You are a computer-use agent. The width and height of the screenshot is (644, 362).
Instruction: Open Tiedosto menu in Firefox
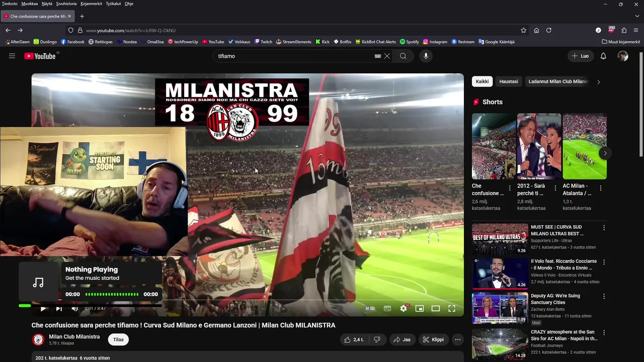[10, 4]
